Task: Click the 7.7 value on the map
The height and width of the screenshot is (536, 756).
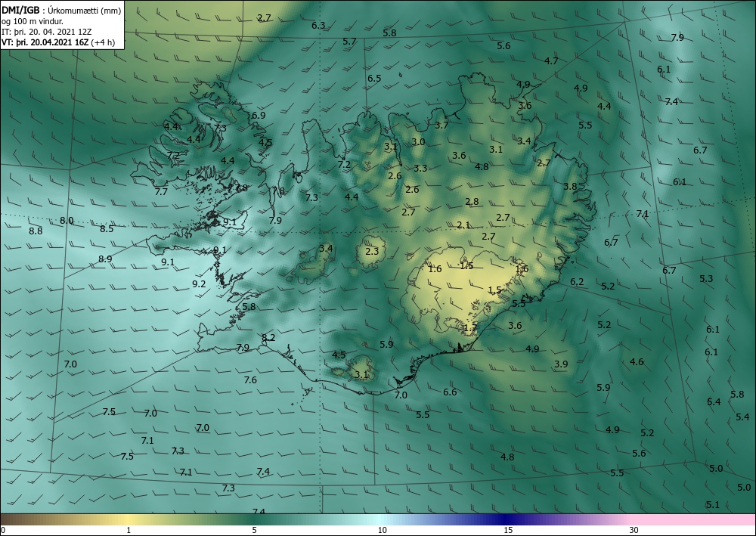Action: click(x=161, y=191)
